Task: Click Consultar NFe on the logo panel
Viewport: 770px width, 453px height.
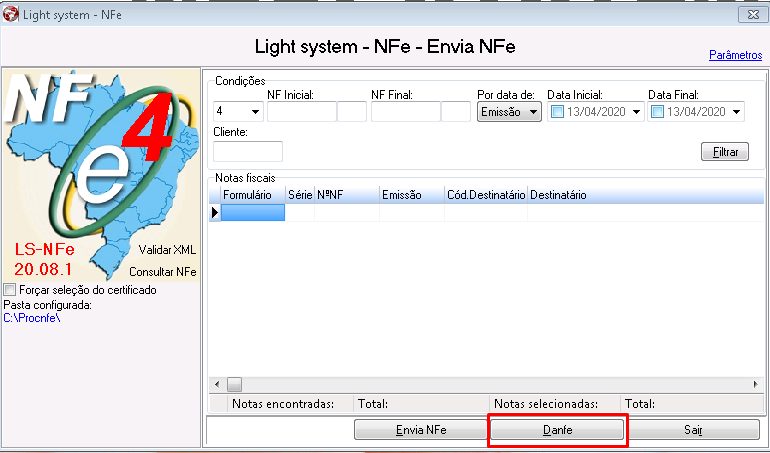Action: pos(163,272)
